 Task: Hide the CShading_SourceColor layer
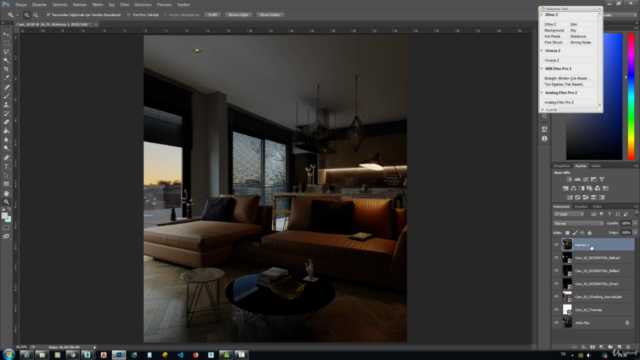point(556,297)
